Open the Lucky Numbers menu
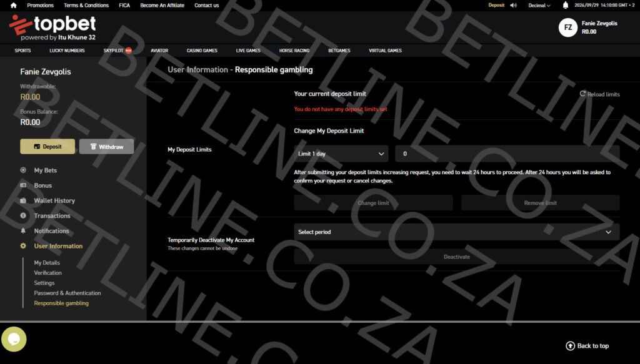Screen dimensions: 640x364 tap(67, 51)
